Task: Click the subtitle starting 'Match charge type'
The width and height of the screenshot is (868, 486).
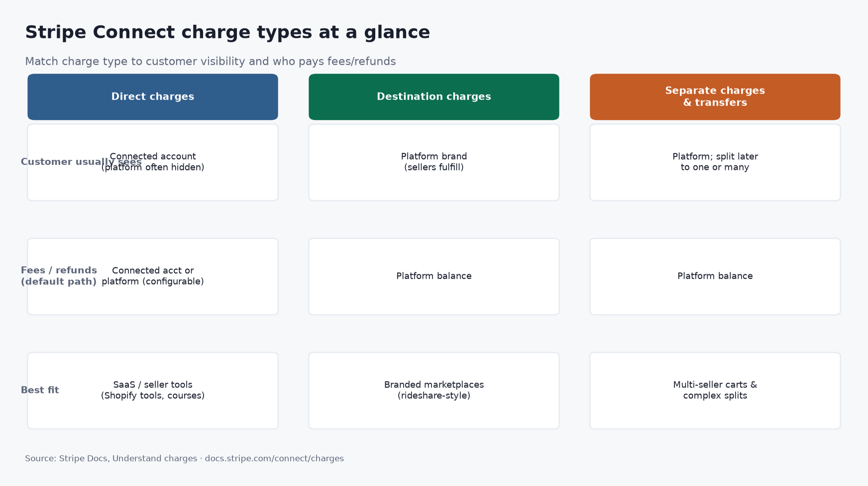Action: click(211, 62)
